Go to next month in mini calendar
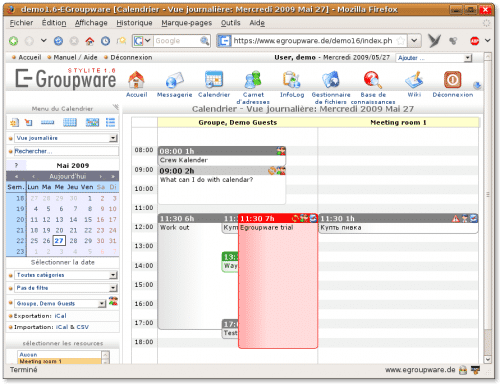This screenshot has height=384, width=500. coord(100,176)
